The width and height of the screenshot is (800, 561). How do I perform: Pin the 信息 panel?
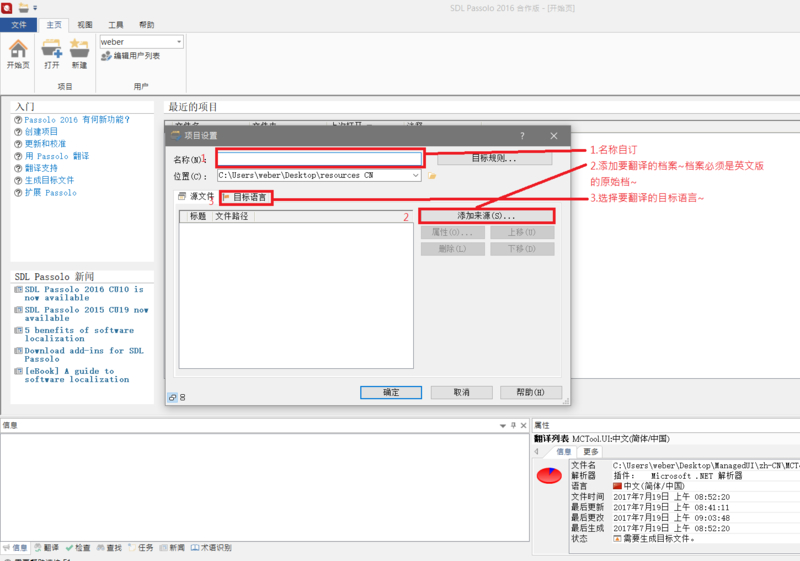coord(513,425)
